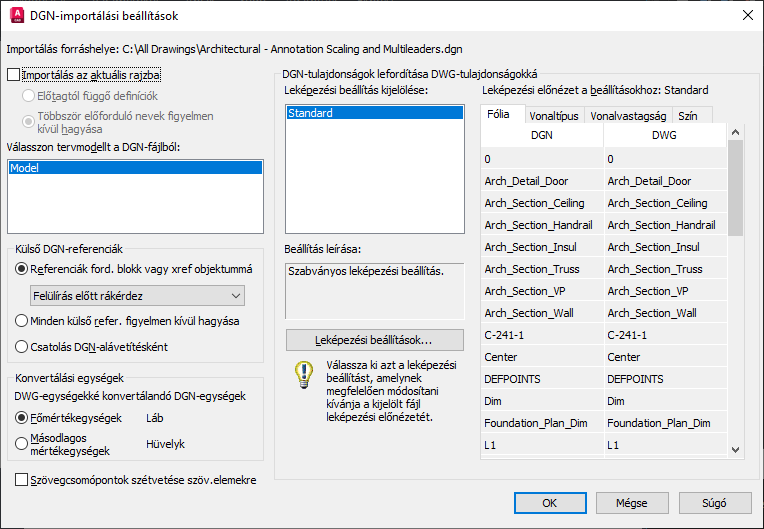Select 'Másodlagos mértékegységek' radio button

click(x=21, y=444)
